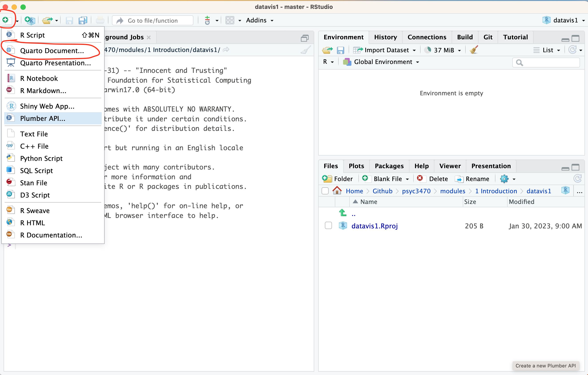This screenshot has height=375, width=588.
Task: Choose Quarto Document from the new file menu
Action: click(x=52, y=51)
